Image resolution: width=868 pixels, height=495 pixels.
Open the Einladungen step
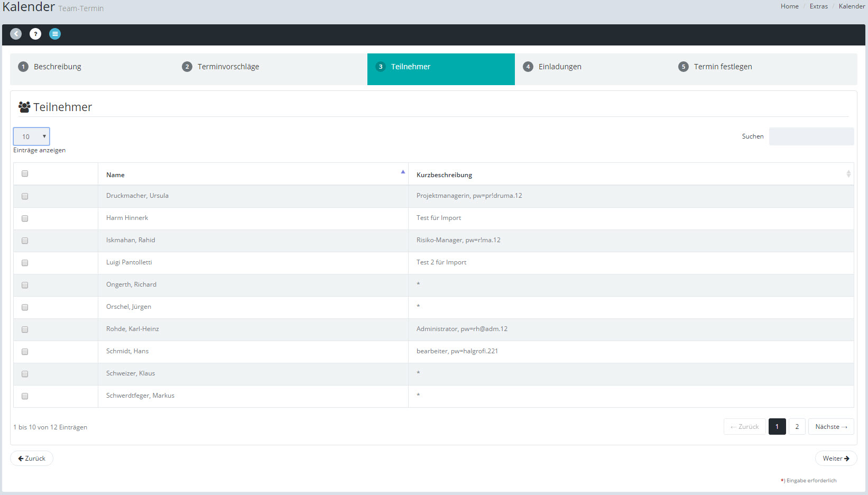click(x=559, y=67)
